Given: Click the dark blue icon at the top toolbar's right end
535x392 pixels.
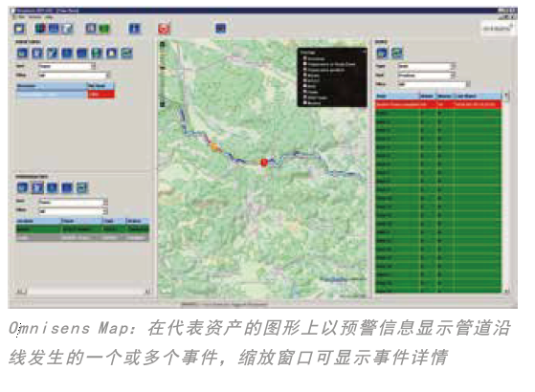Looking at the screenshot, I should 221,28.
